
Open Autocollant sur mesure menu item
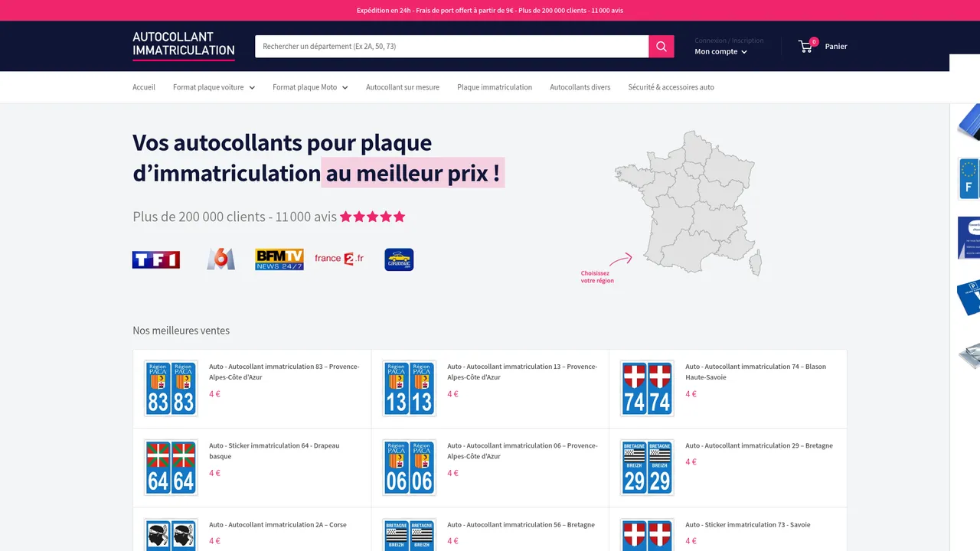point(403,87)
